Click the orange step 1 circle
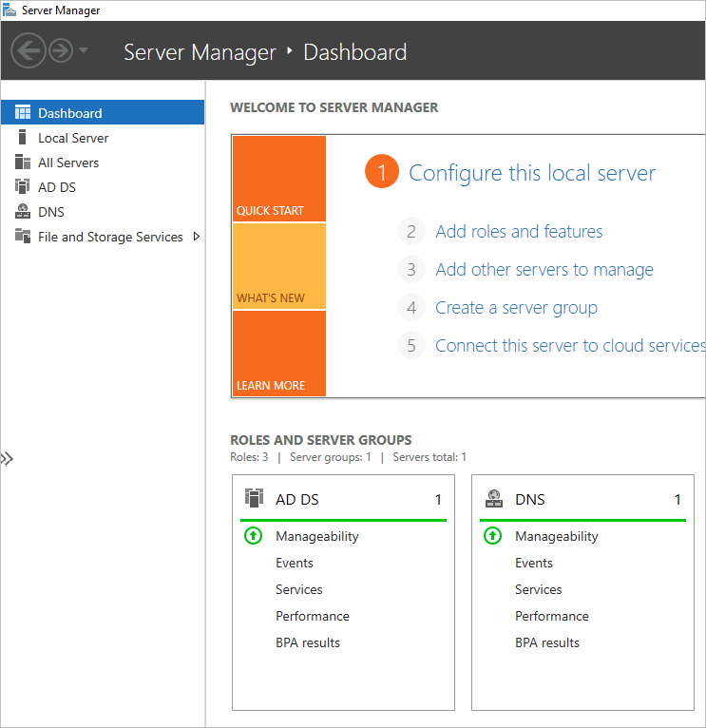706x728 pixels. 382,171
